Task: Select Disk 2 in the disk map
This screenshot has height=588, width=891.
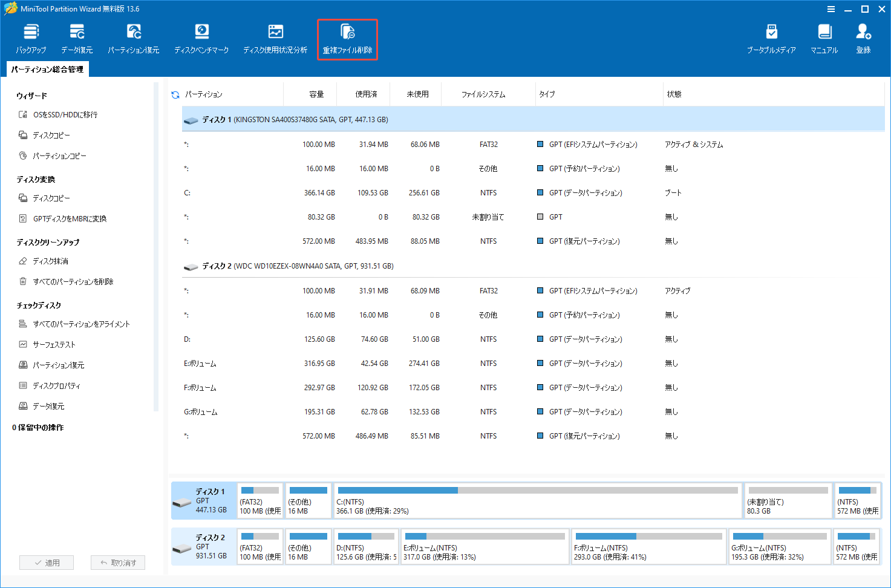Action: coord(204,546)
